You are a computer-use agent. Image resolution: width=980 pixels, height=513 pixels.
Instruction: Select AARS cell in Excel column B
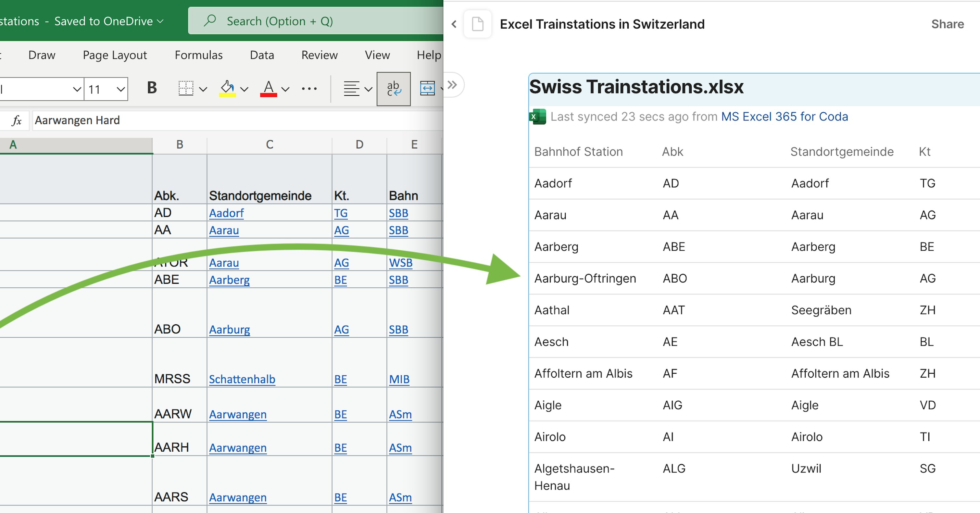pyautogui.click(x=180, y=481)
